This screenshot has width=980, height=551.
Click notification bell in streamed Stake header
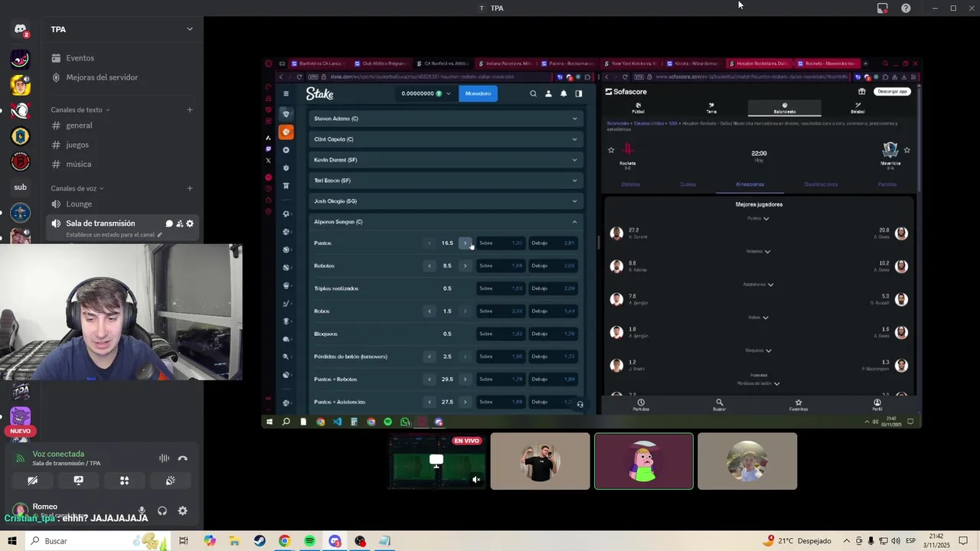563,93
